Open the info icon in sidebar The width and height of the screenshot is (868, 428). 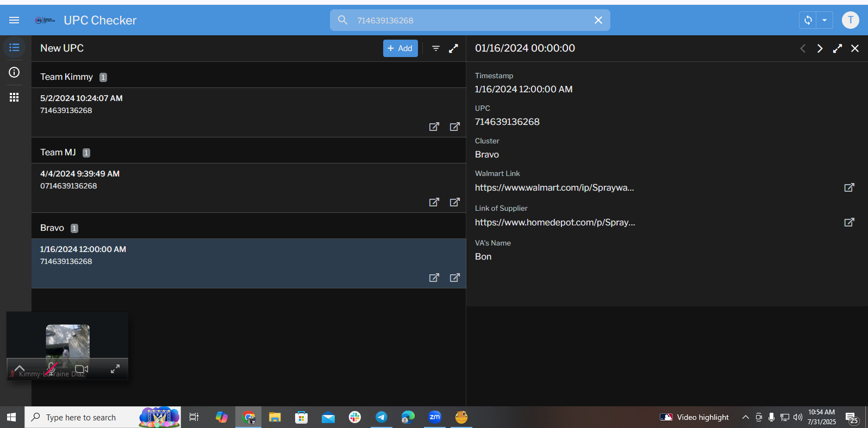[x=14, y=72]
